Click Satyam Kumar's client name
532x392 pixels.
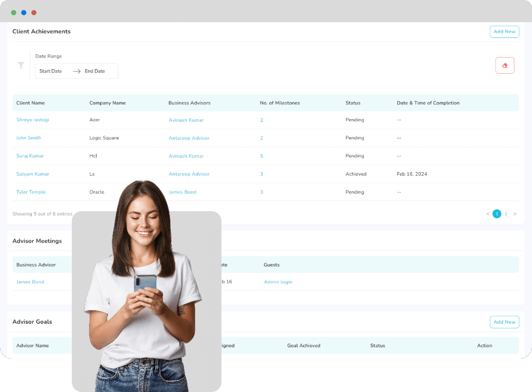pyautogui.click(x=32, y=174)
